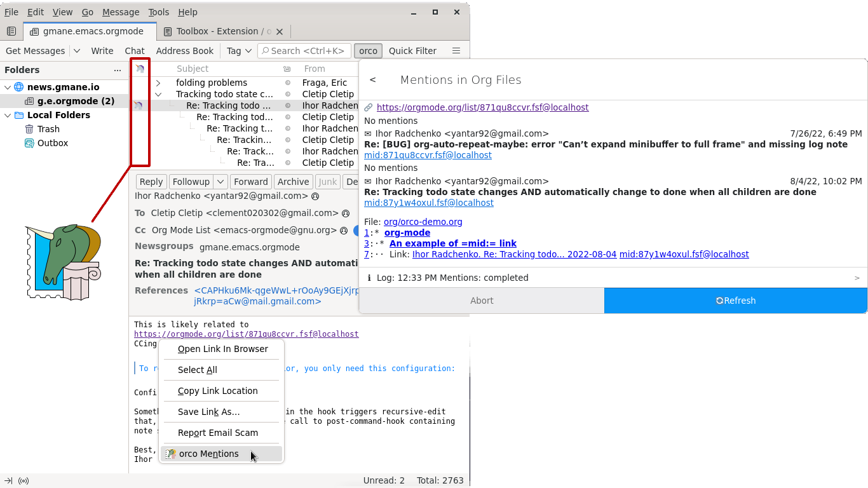The image size is (868, 488).
Task: Click the Refresh button in Mentions panel
Action: (735, 301)
